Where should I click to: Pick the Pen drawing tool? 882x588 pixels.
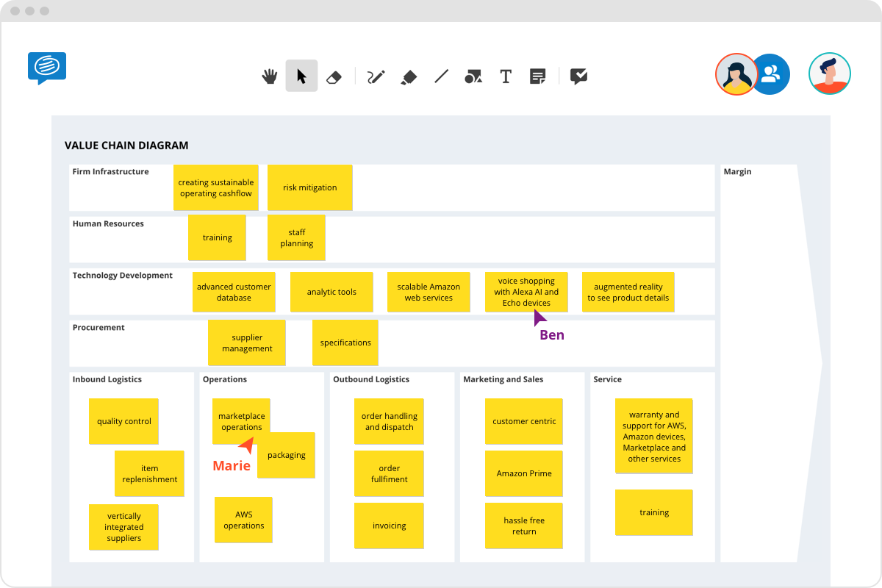coord(376,76)
